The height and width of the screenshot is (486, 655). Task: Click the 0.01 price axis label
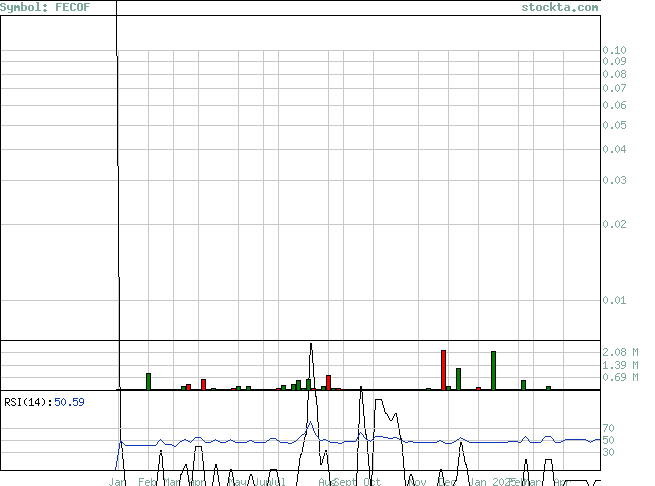coord(614,300)
